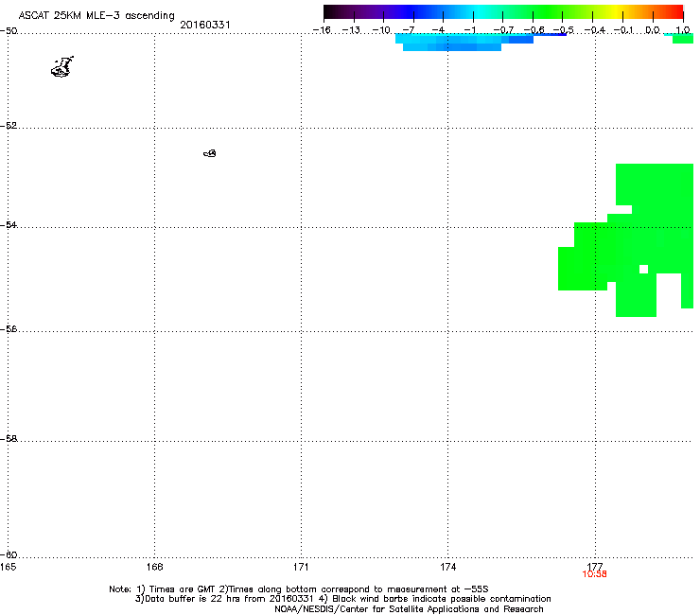
Task: Click the -13 color bar label
Action: pyautogui.click(x=351, y=30)
